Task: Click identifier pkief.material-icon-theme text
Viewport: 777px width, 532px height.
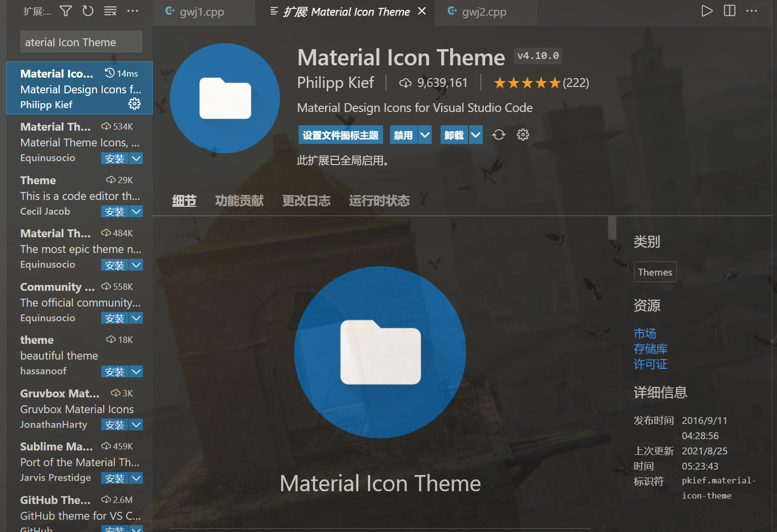Action: point(719,488)
